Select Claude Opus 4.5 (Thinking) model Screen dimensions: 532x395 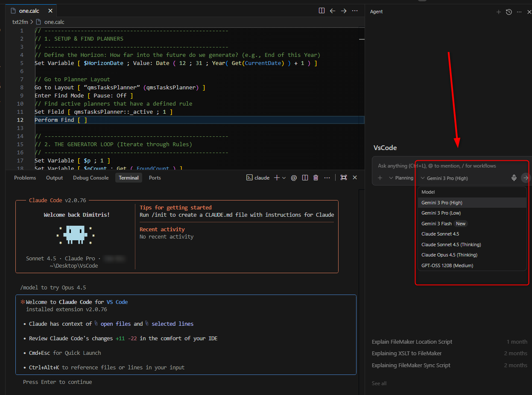click(449, 255)
